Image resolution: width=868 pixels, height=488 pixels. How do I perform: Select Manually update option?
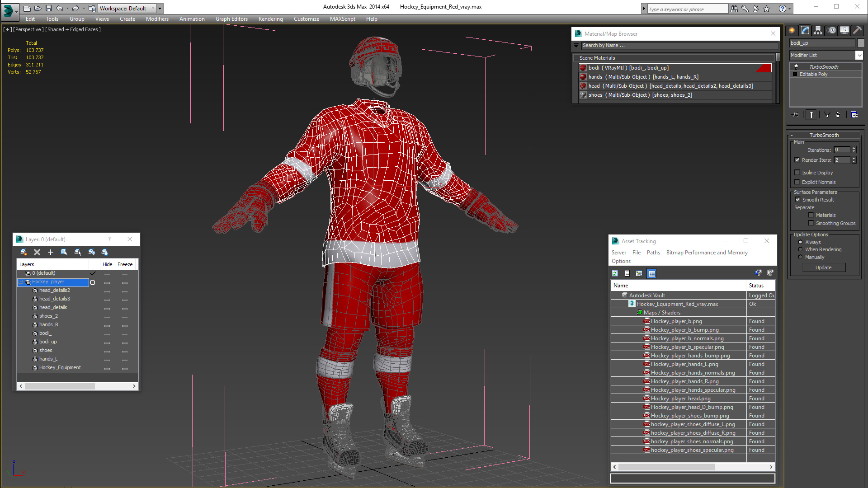(x=800, y=257)
